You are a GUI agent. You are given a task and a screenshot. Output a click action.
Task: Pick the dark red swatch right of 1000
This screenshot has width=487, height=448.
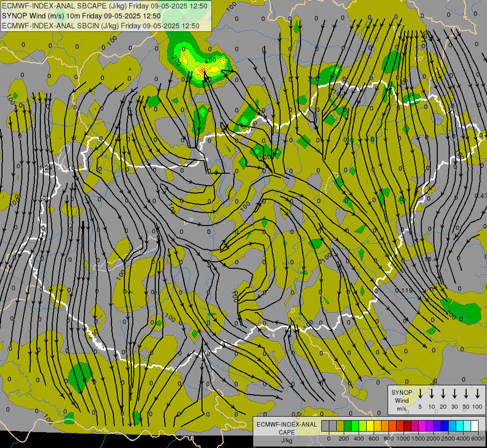(407, 426)
